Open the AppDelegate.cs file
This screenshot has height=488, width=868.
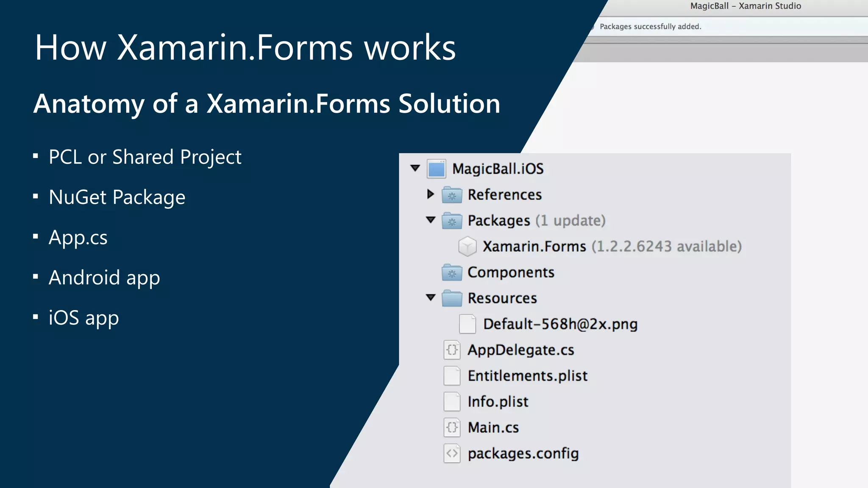pyautogui.click(x=521, y=350)
